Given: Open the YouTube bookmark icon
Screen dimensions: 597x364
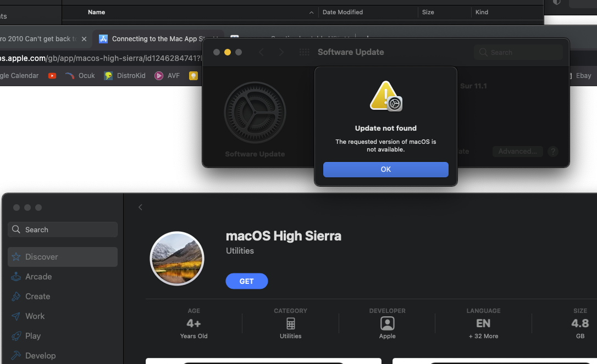Looking at the screenshot, I should pos(52,76).
